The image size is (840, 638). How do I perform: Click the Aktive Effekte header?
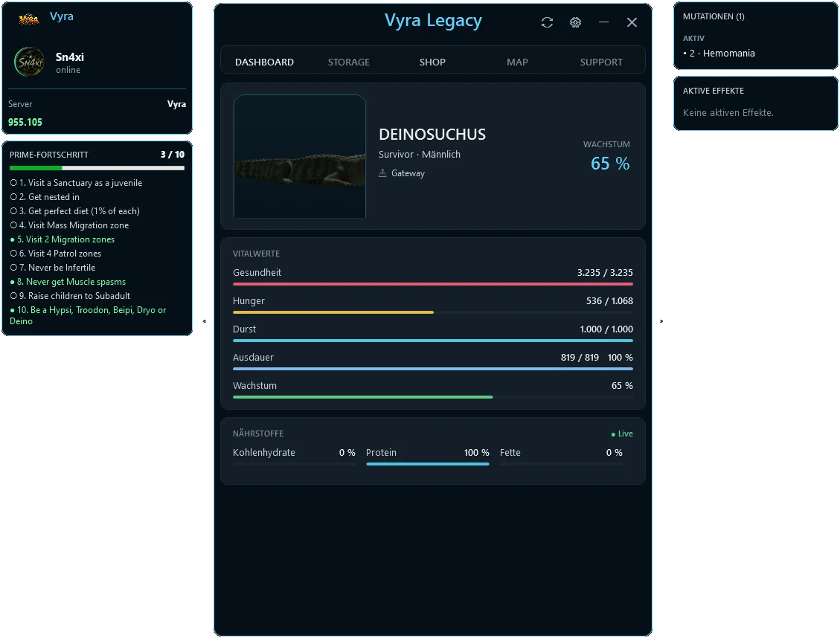point(713,91)
